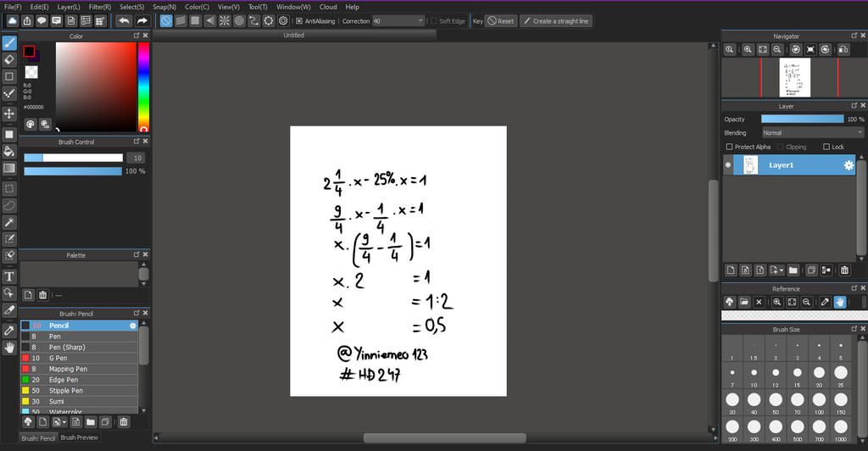Zoom out within the Navigator panel

[777, 49]
